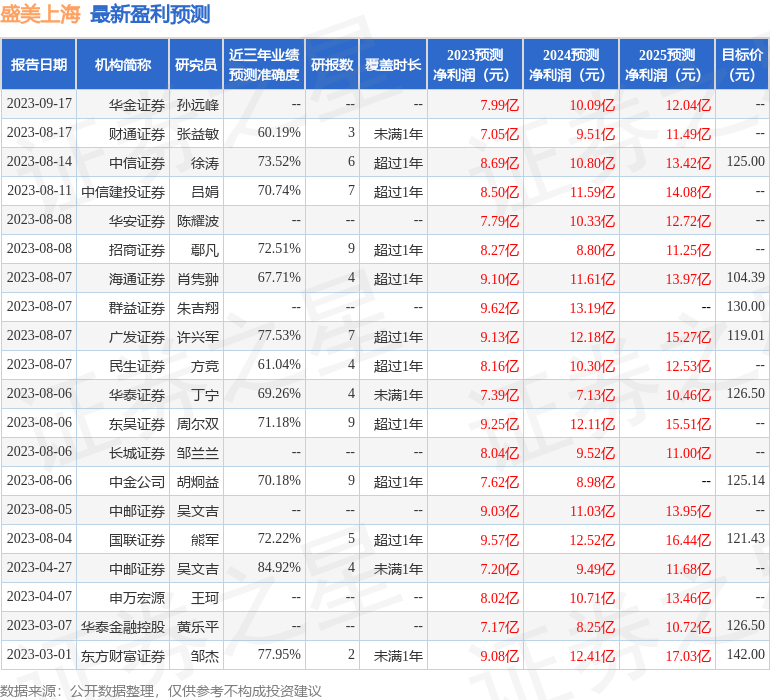Click analyst name 周尔双
The height and width of the screenshot is (700, 770).
[x=197, y=424]
